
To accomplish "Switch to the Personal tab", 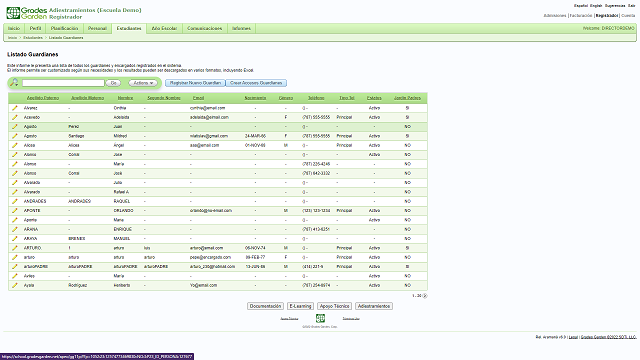I will tap(97, 29).
